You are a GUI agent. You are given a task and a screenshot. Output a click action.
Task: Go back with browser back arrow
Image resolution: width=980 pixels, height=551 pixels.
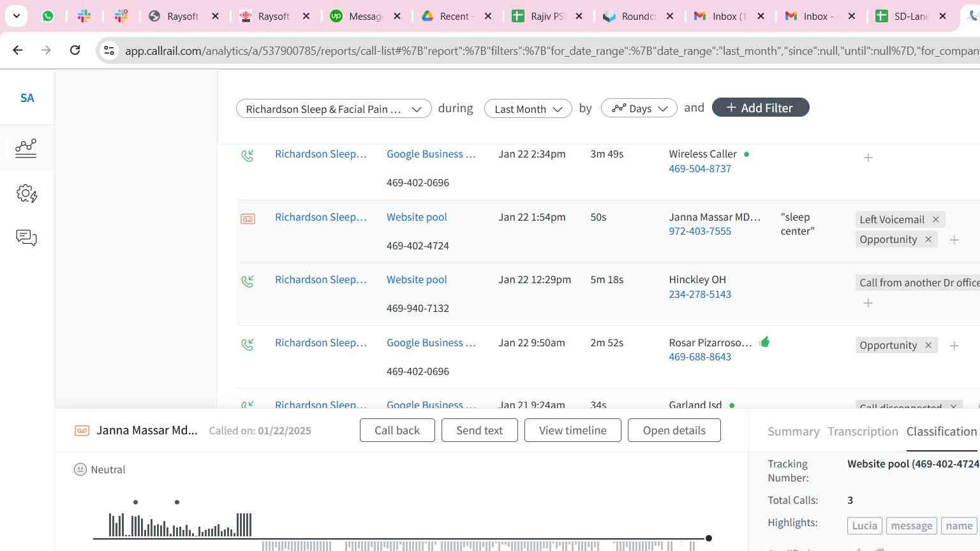pos(18,50)
